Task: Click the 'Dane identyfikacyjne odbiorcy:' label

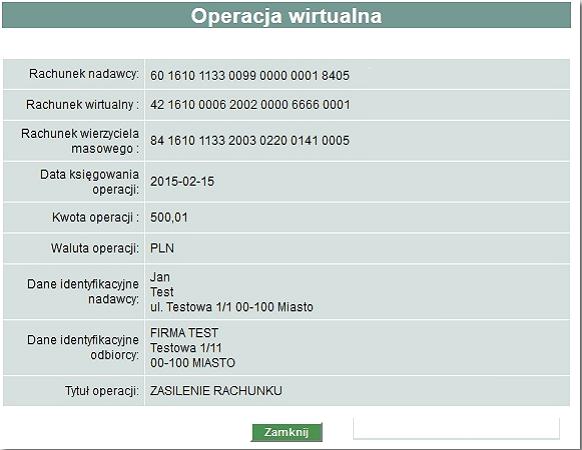Action: click(83, 347)
